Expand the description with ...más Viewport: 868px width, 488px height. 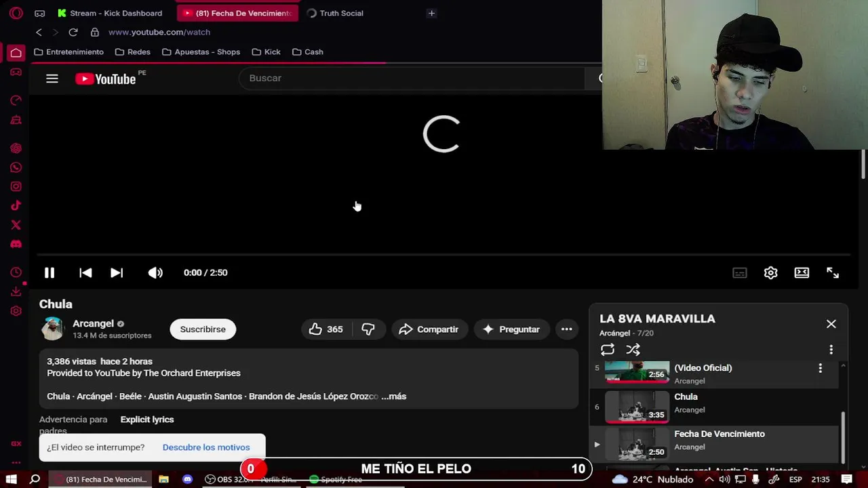[x=393, y=396]
